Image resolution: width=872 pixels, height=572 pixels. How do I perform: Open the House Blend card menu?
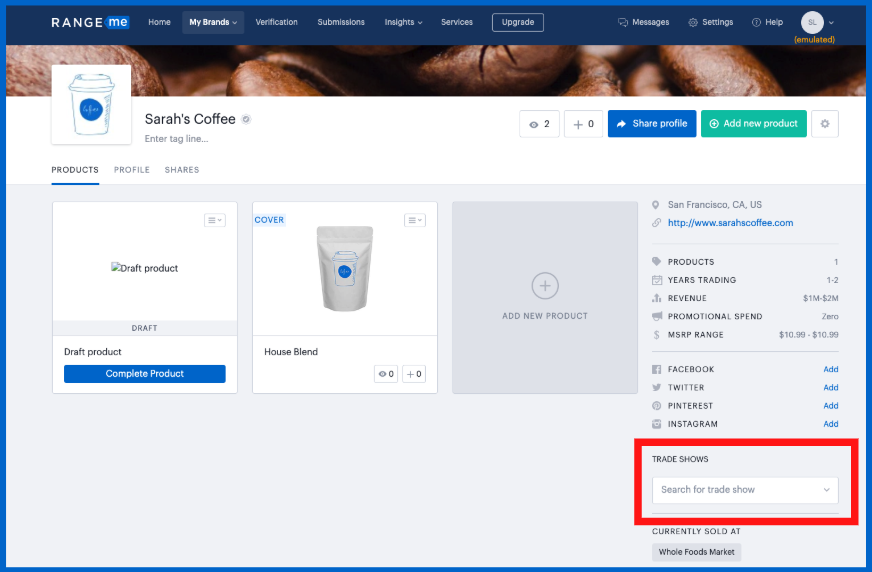(x=415, y=220)
